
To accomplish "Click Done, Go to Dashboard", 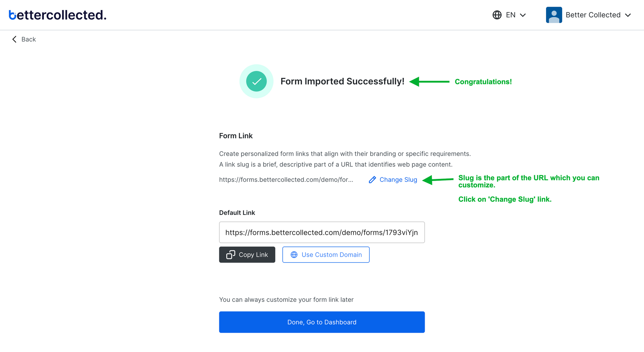I will (322, 322).
